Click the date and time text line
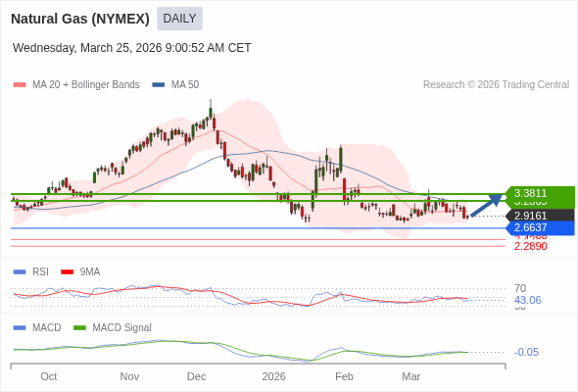Screen dimensions: 578x392 pyautogui.click(x=132, y=48)
